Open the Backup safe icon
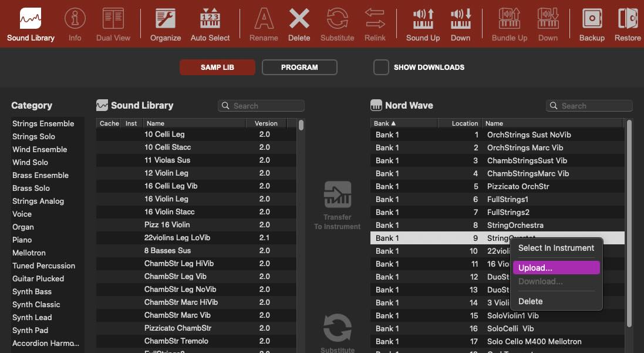Viewport: 644px width, 353px height. click(592, 19)
